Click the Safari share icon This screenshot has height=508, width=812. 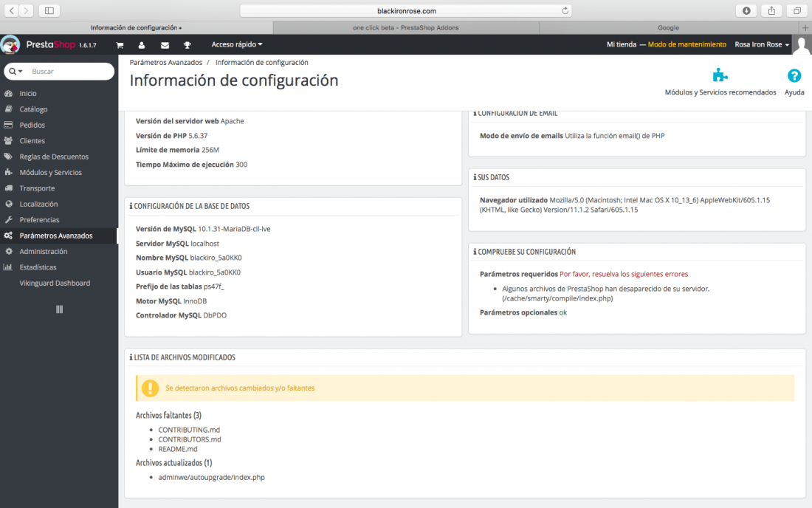coord(771,10)
